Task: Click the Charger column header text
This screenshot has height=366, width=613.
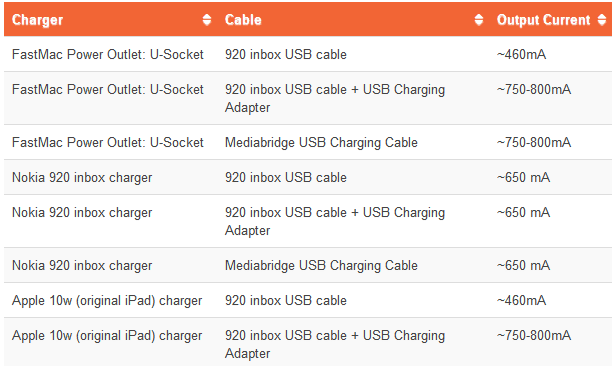Action: pyautogui.click(x=38, y=20)
